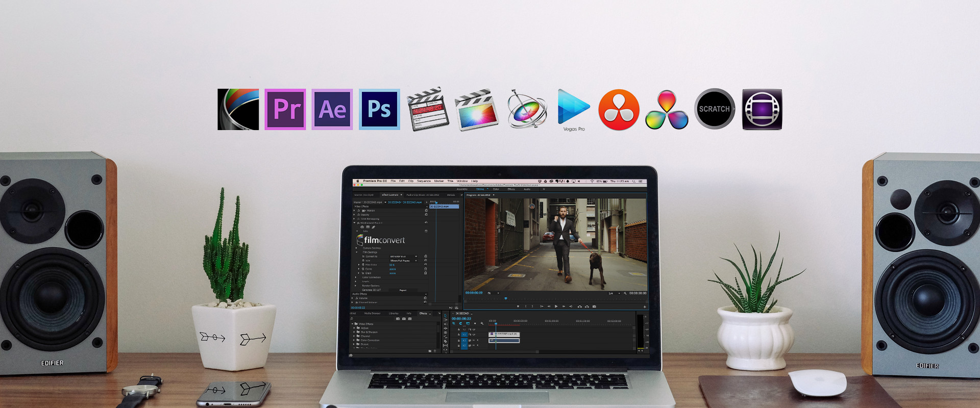Toggle A2 track targeting in timeline

pos(464,346)
